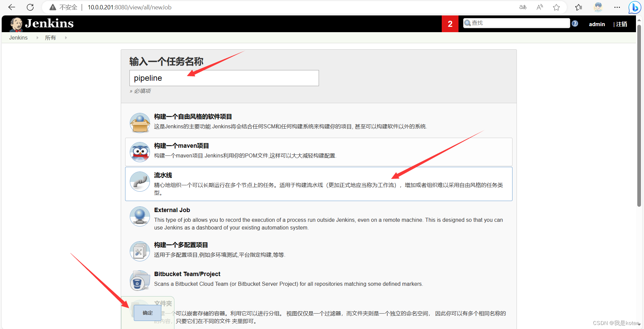Choose 构建一个多配置项目 option title
644x329 pixels.
coord(181,245)
